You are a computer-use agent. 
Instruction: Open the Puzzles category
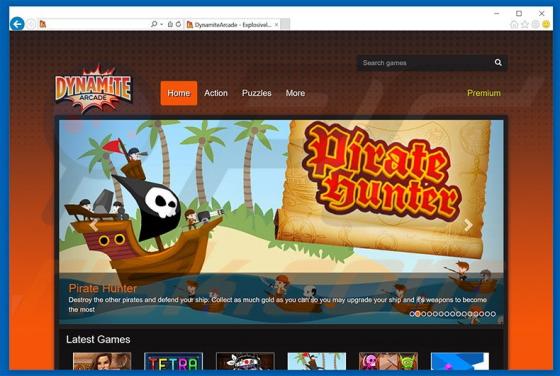click(x=256, y=93)
